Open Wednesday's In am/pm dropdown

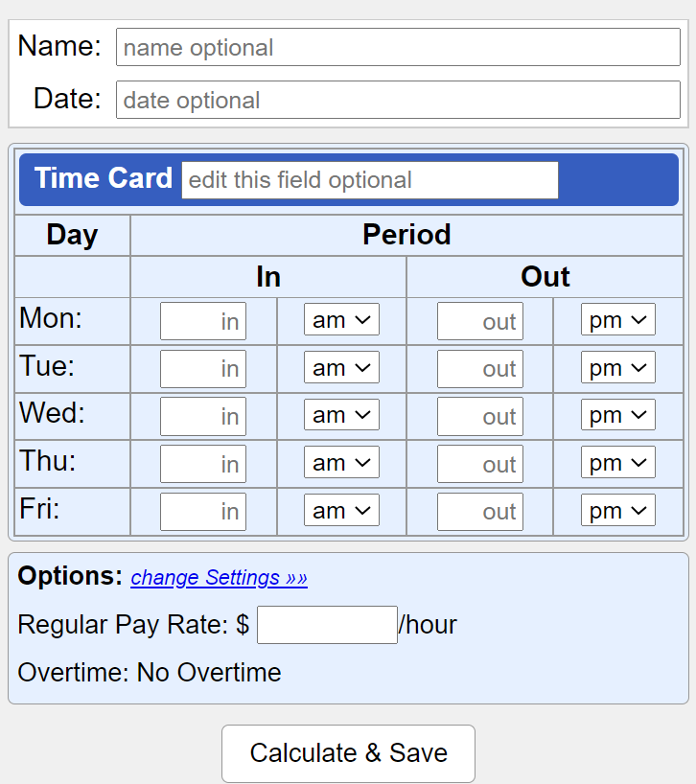coord(341,415)
